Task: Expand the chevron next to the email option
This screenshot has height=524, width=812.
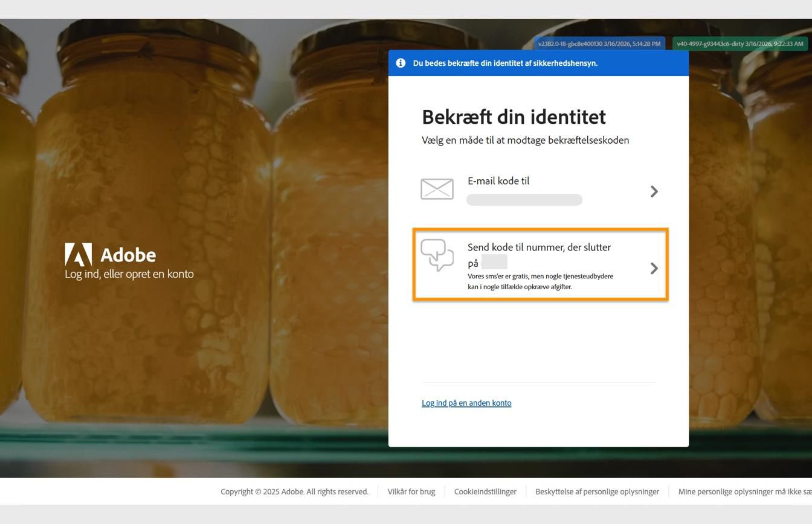Action: [x=654, y=191]
